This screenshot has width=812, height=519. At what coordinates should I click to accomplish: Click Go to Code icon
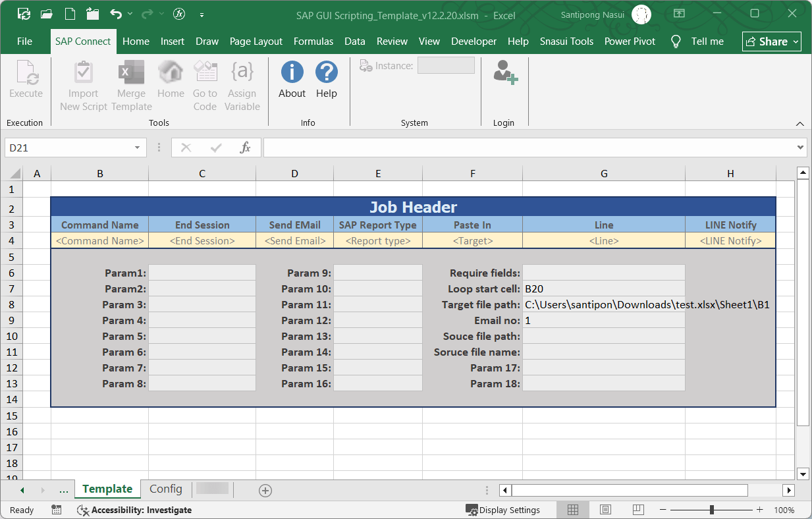tap(205, 72)
